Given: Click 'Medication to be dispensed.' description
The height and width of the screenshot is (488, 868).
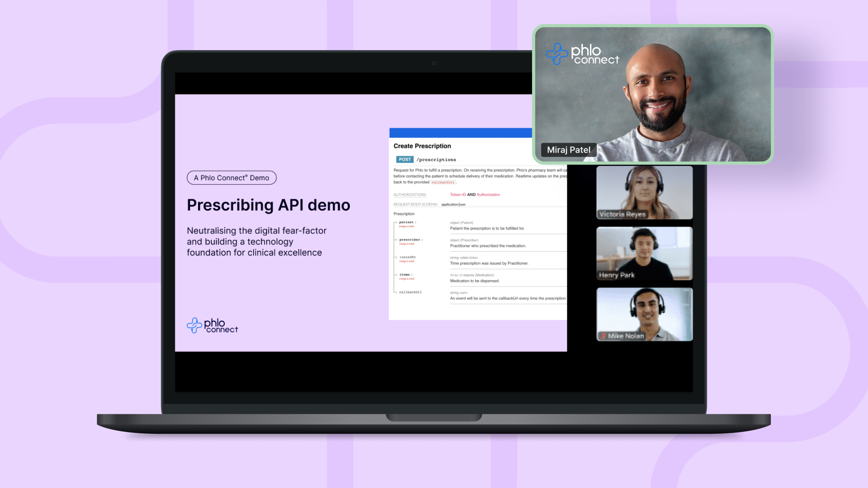Looking at the screenshot, I should coord(475,281).
